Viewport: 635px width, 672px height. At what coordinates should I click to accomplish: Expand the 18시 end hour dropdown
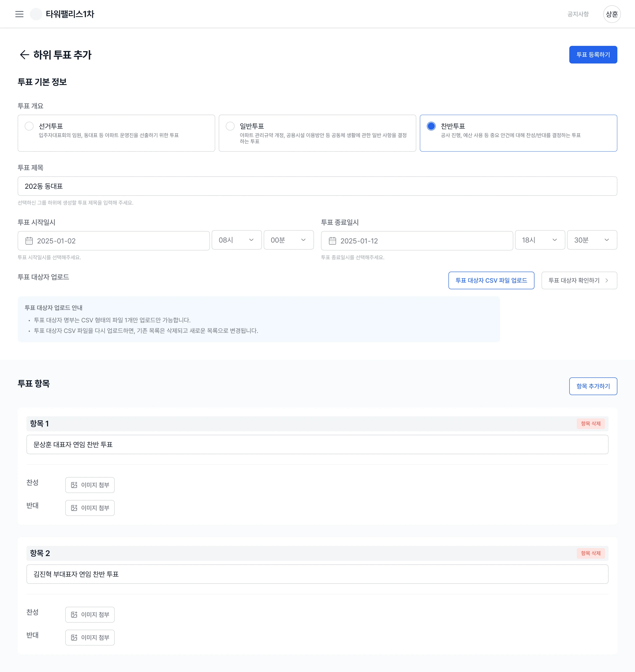click(540, 240)
